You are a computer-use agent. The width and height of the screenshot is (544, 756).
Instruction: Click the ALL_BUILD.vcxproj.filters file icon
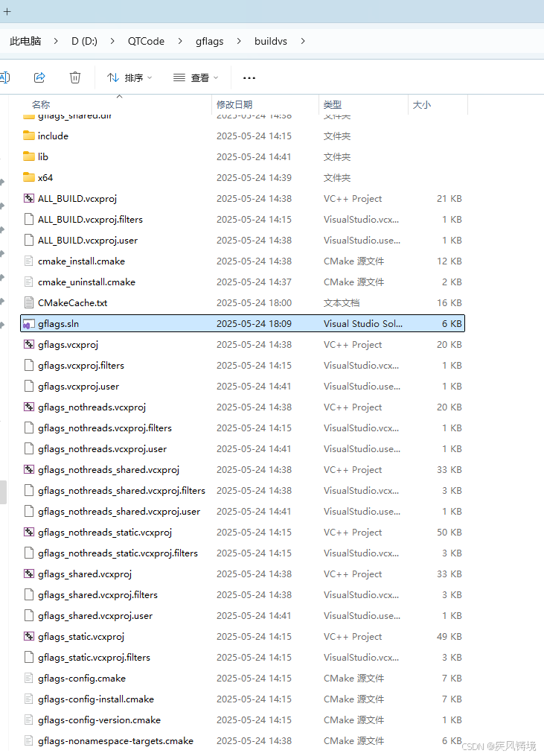point(29,219)
